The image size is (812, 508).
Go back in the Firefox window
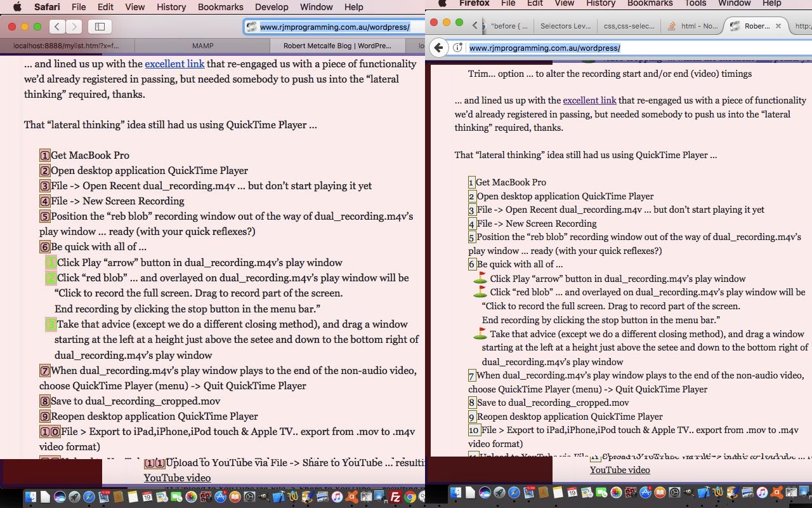(x=438, y=48)
